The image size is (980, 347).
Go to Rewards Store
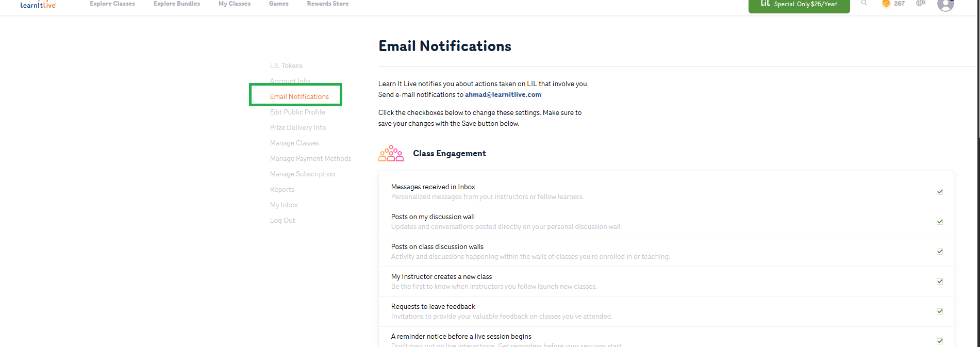point(328,4)
